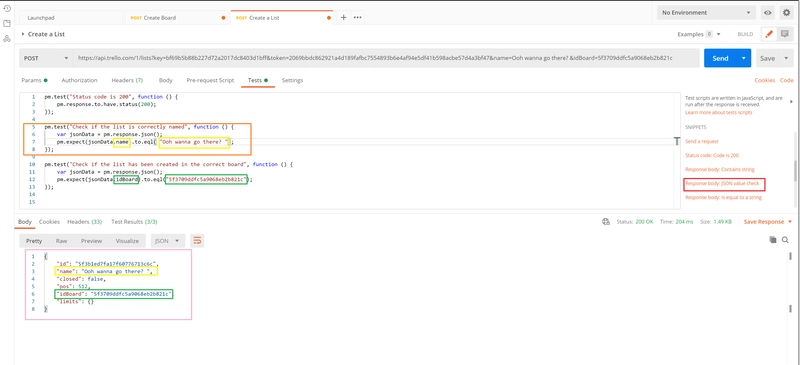Insert Response body: Contains string snippet
The width and height of the screenshot is (800, 365).
(719, 169)
